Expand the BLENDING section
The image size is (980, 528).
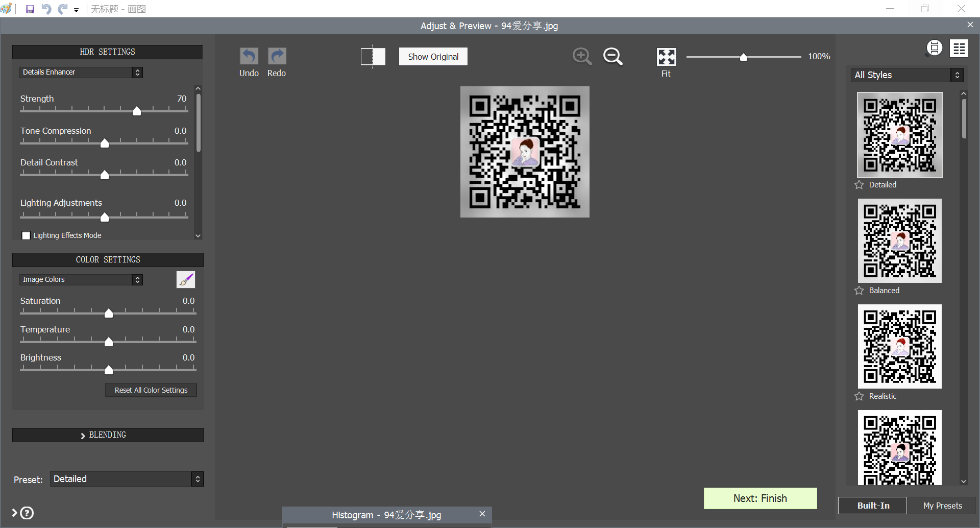[108, 435]
